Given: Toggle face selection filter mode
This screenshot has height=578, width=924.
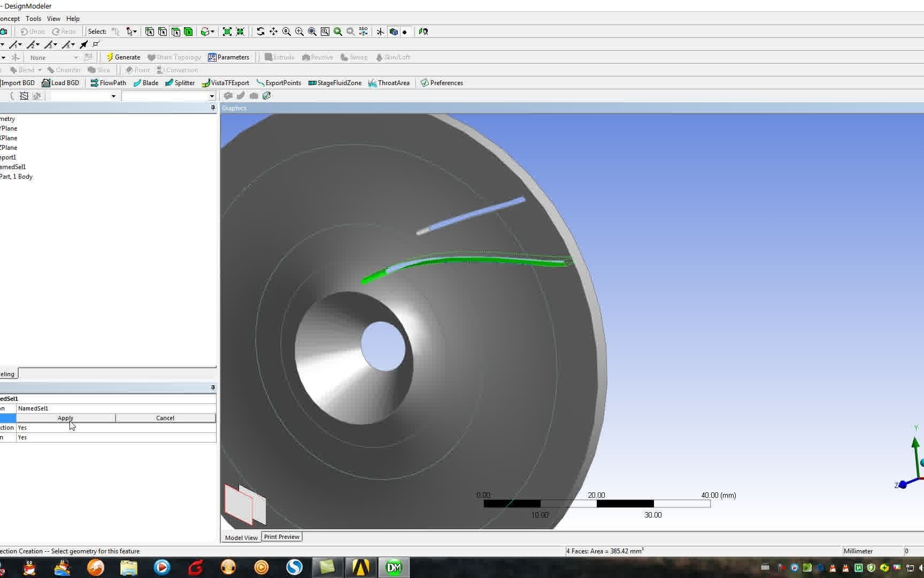Looking at the screenshot, I should pos(176,32).
